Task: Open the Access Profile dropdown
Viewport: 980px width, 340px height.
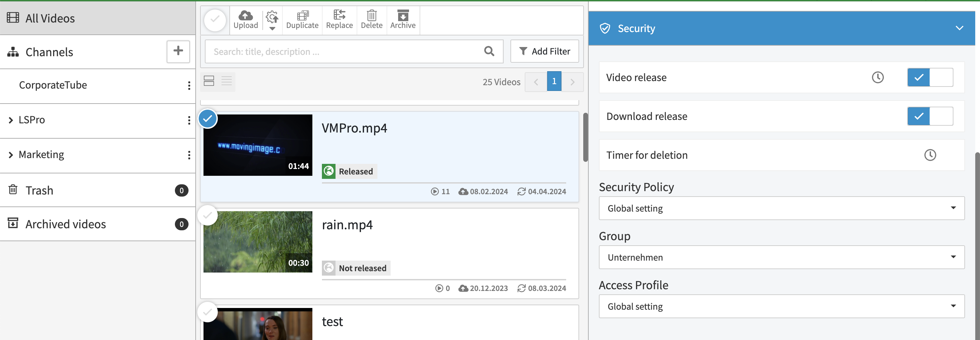Action: [781, 307]
